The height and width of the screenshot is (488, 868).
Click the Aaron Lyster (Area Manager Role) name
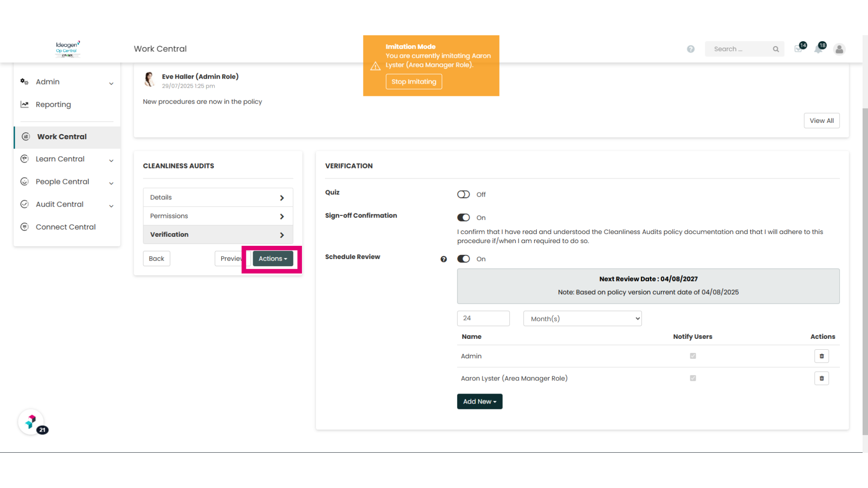click(x=514, y=378)
